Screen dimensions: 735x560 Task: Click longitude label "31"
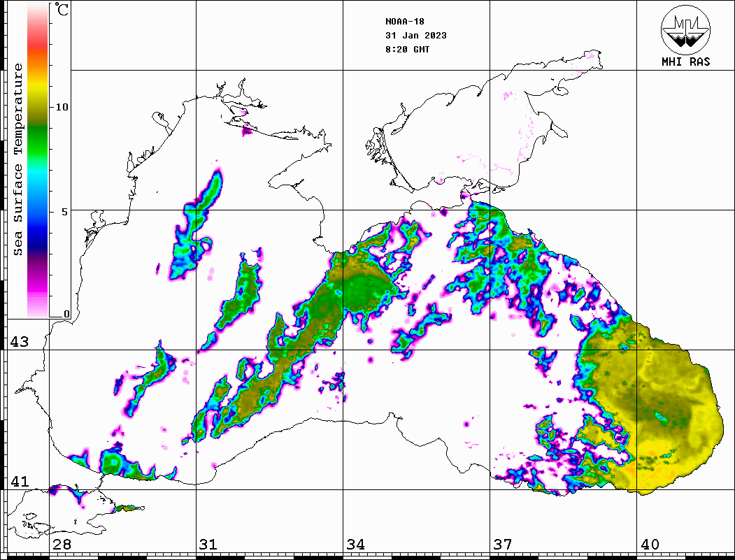[208, 545]
